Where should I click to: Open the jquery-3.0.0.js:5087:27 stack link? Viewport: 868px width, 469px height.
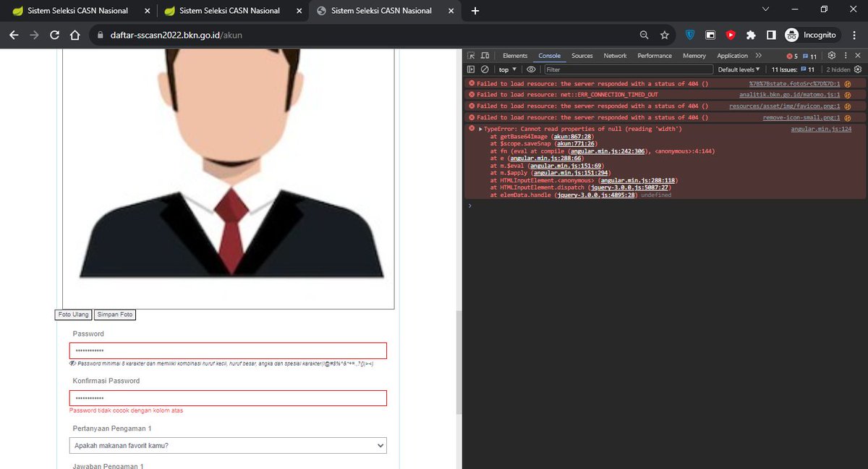tap(628, 187)
